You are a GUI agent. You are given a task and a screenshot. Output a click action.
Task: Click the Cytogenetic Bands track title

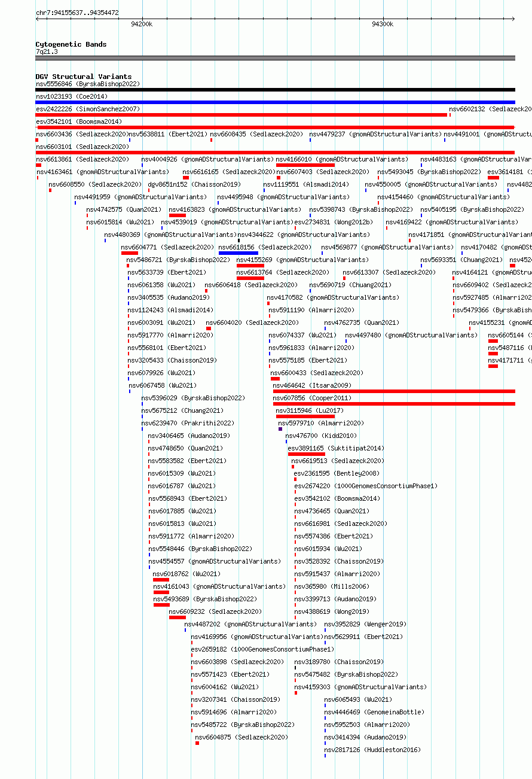click(x=71, y=44)
